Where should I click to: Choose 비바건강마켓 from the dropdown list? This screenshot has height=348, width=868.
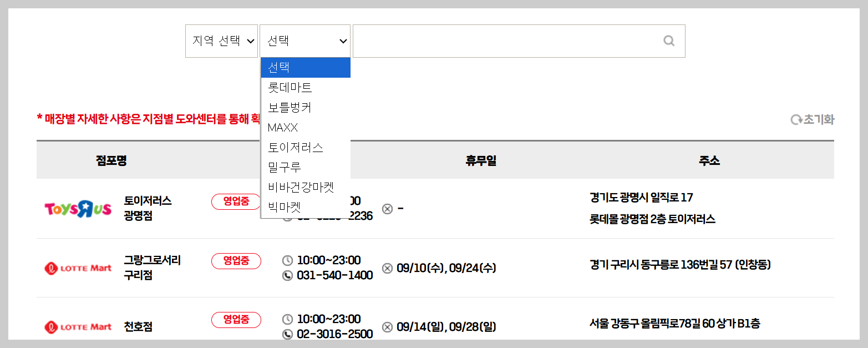point(306,187)
